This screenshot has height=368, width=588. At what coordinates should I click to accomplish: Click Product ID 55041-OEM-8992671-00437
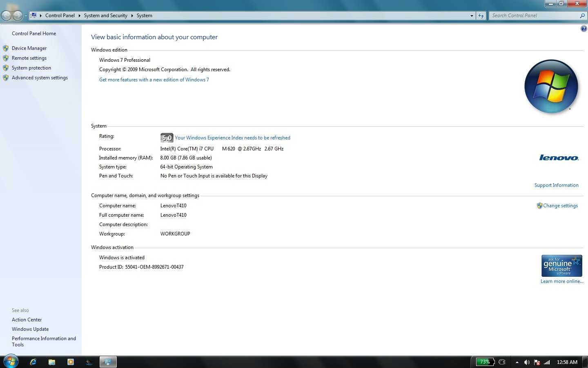tap(141, 267)
